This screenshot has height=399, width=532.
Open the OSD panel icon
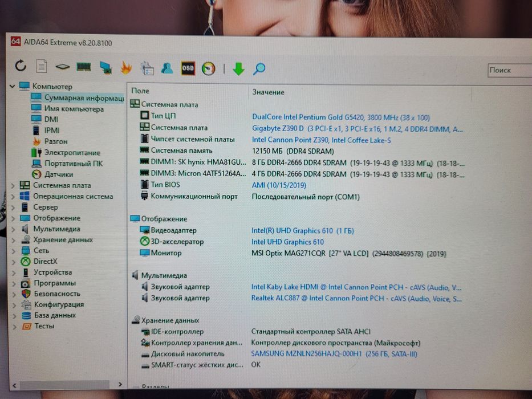188,68
